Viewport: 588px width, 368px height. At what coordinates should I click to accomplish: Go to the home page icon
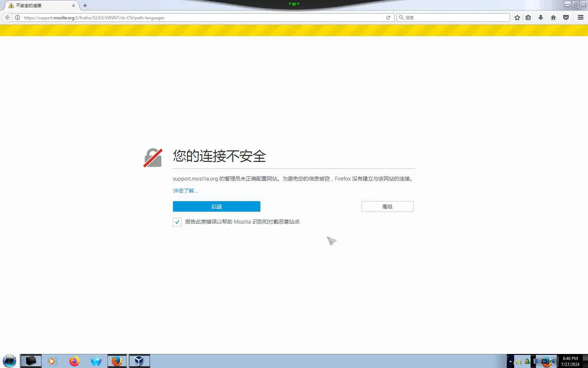[x=553, y=18]
